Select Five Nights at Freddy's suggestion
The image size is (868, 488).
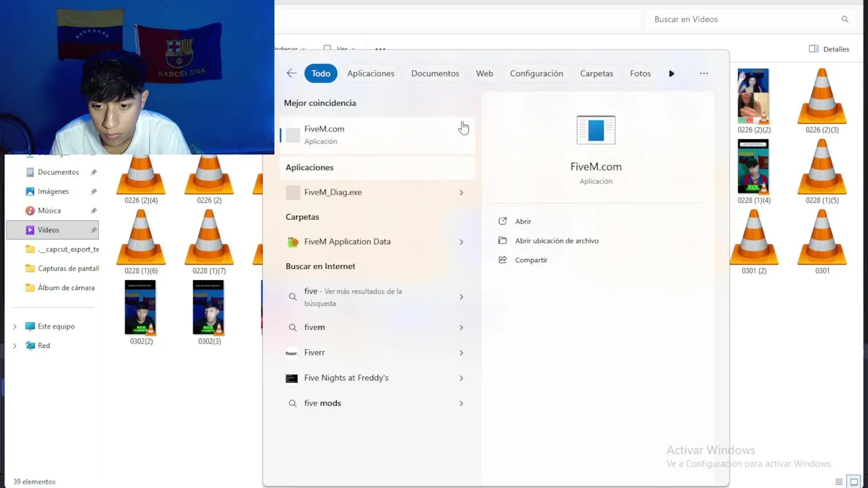377,378
